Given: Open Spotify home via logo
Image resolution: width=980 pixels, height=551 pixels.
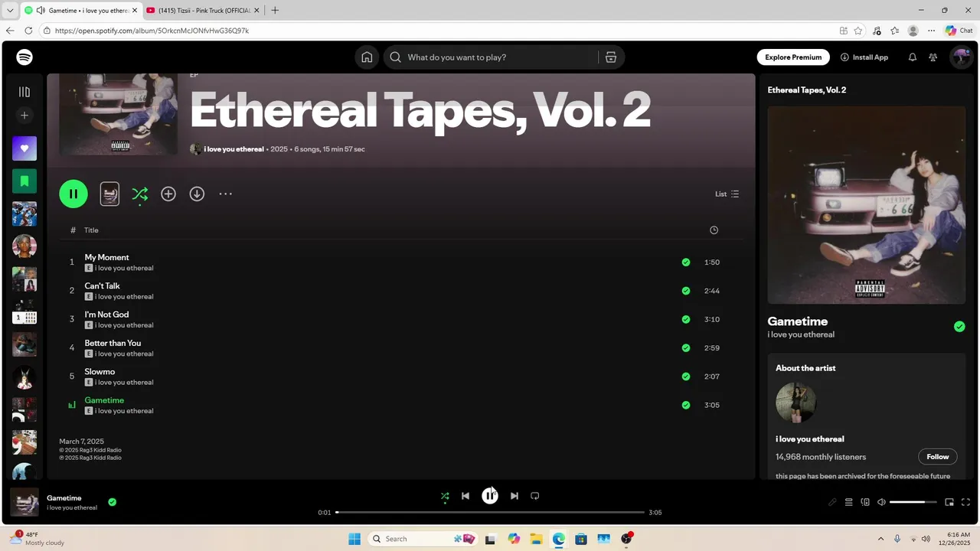Looking at the screenshot, I should point(24,57).
